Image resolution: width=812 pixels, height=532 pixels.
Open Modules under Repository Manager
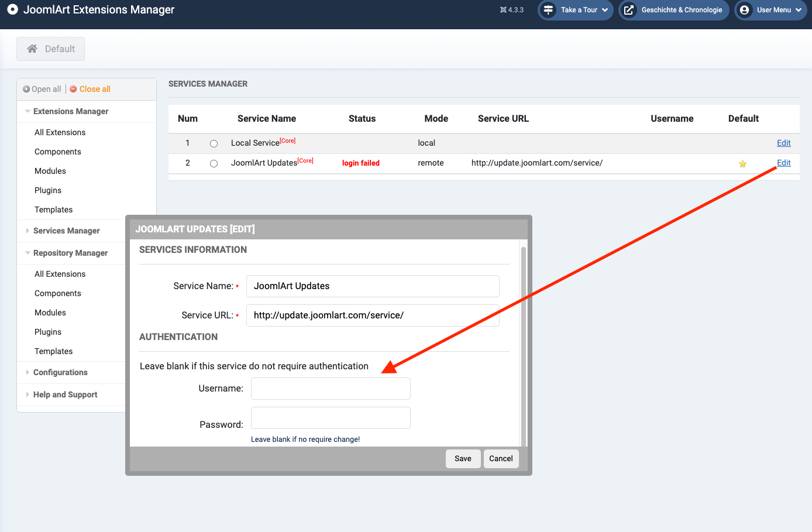(x=50, y=313)
